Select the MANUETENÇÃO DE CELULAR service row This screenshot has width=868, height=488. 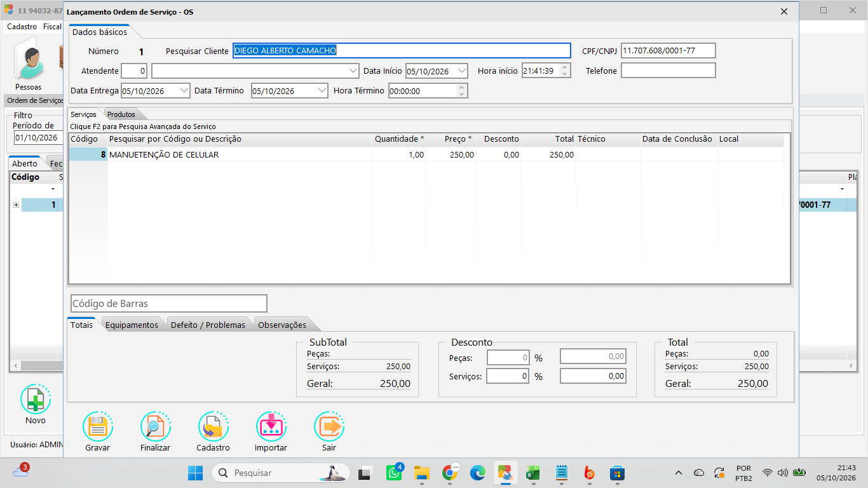(x=426, y=154)
